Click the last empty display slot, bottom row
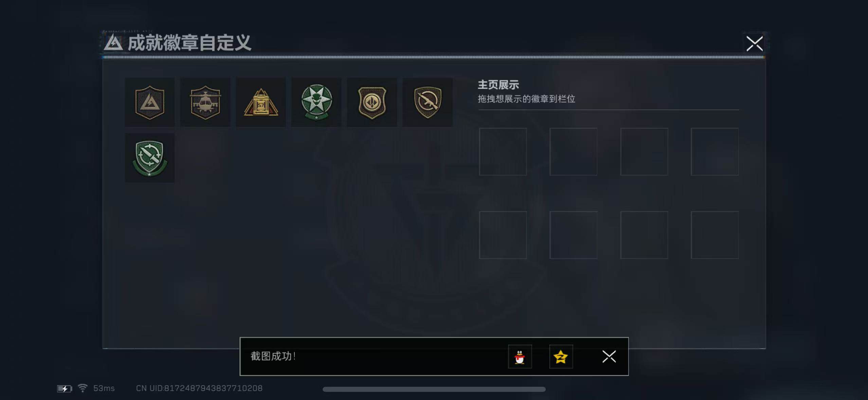Viewport: 868px width, 400px height. click(715, 235)
